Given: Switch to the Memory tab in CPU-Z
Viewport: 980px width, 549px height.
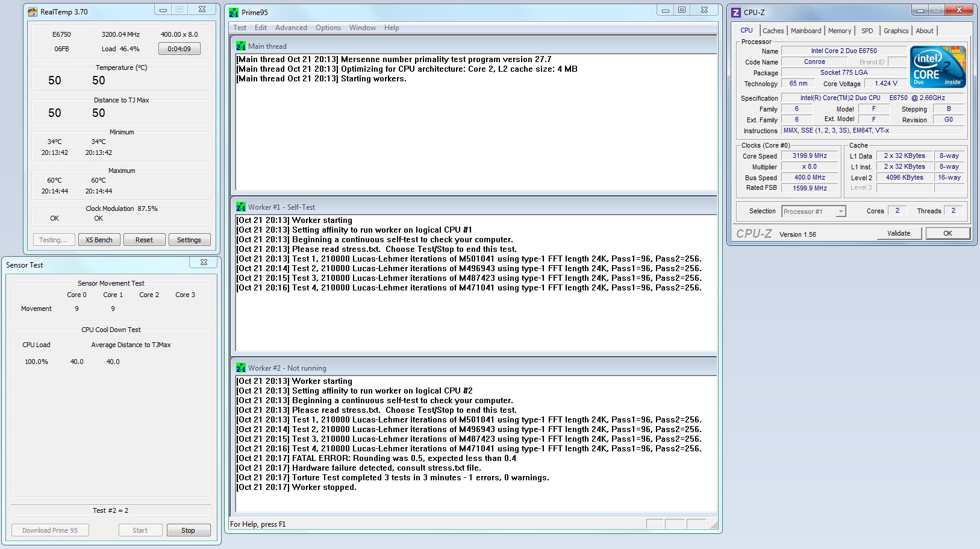Looking at the screenshot, I should [x=840, y=31].
